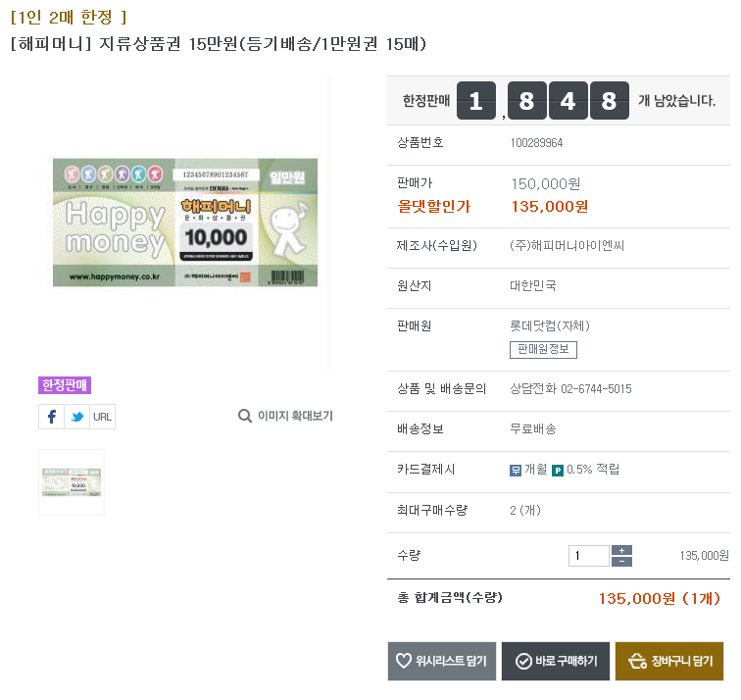Screen dimensions: 741x700
Task: Click the interest-free installment (무 개월) icon
Action: click(x=516, y=470)
